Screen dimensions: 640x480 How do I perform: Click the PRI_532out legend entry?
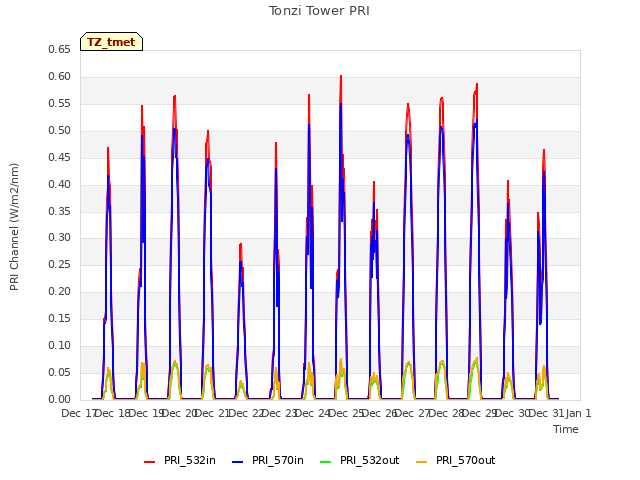(360, 460)
